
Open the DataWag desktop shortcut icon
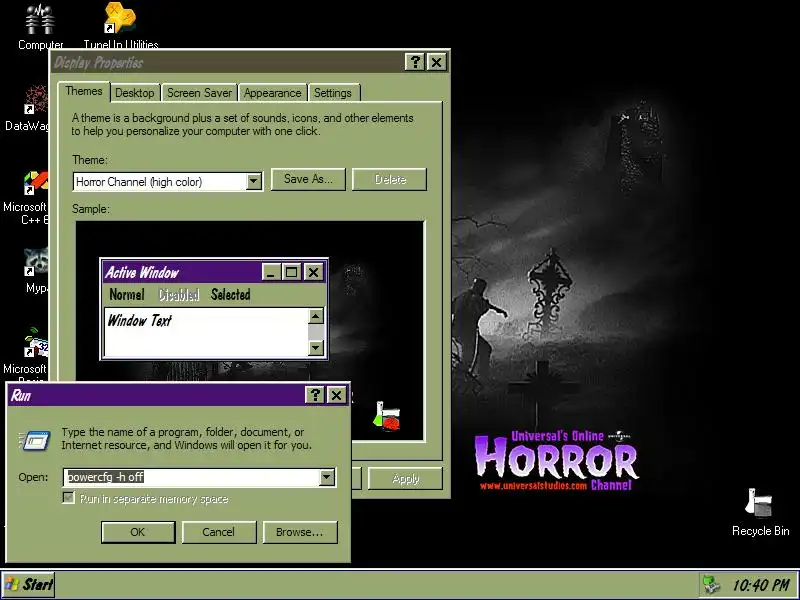click(36, 100)
